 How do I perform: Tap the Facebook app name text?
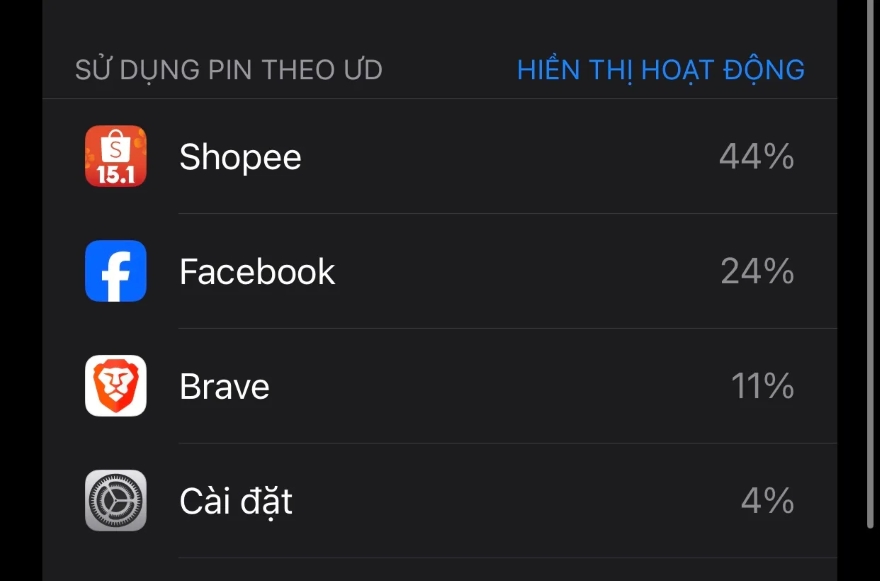click(257, 271)
